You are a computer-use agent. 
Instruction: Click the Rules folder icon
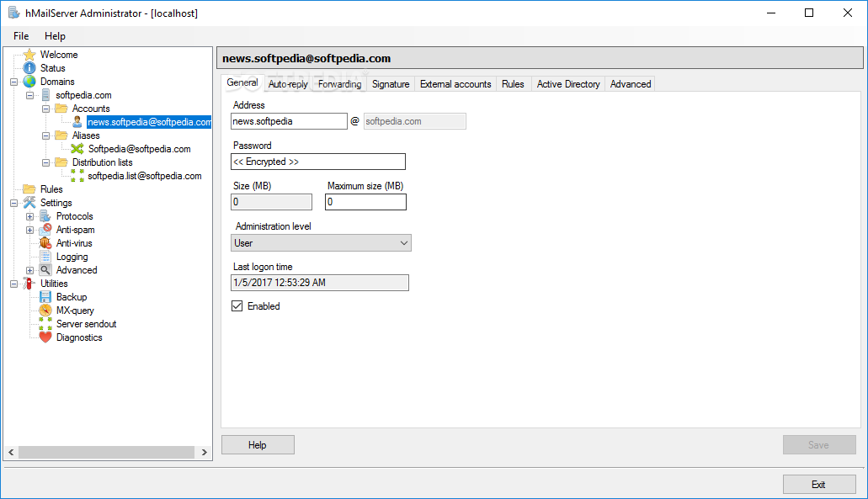[x=29, y=189]
